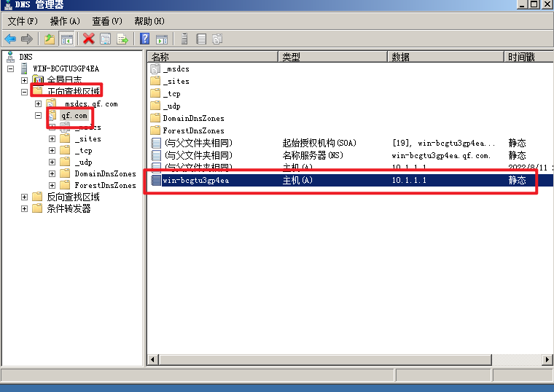Expand the _sites tree node
This screenshot has width=554, height=392.
52,138
